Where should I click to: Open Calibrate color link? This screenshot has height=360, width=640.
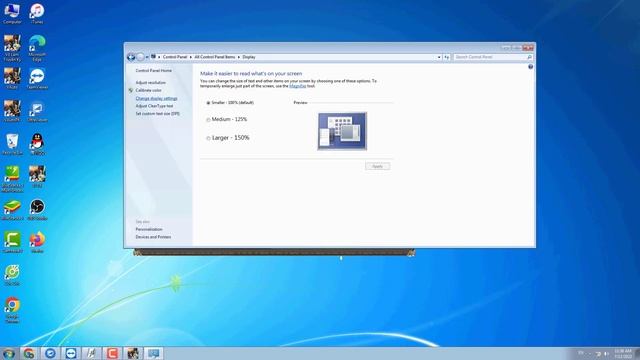[x=148, y=90]
